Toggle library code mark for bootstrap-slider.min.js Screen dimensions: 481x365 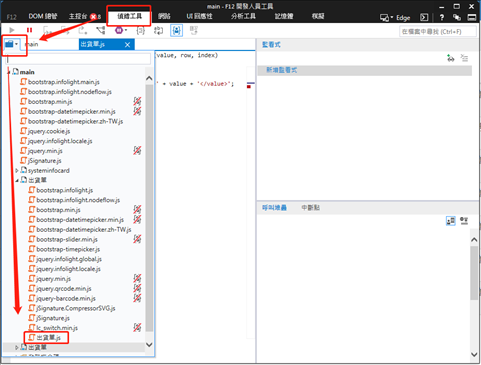[137, 239]
